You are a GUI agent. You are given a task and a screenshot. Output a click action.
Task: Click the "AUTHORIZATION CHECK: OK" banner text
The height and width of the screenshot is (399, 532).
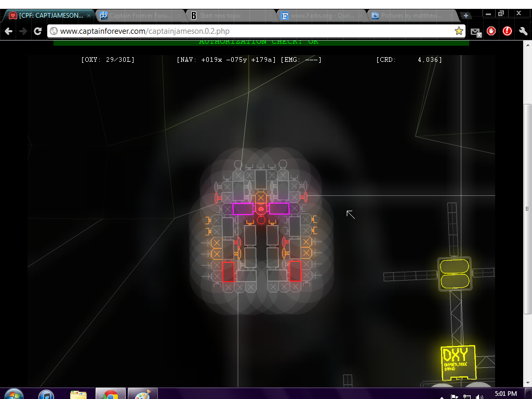(259, 42)
